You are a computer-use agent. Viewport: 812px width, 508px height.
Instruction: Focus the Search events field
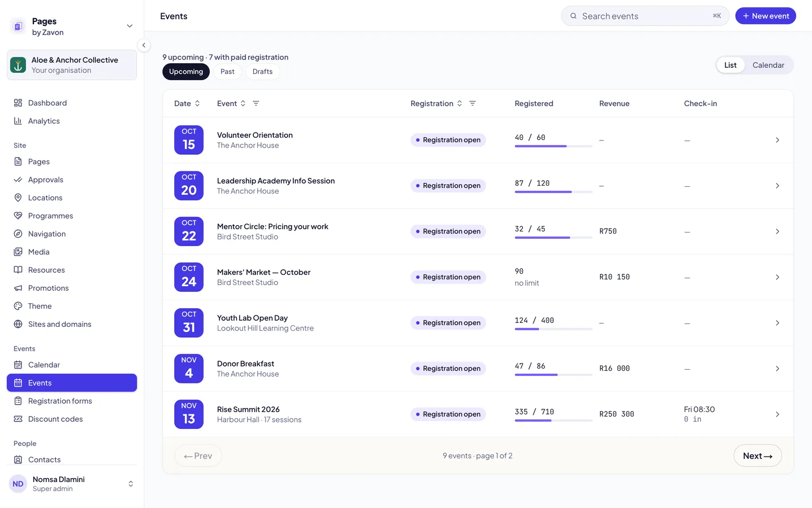[645, 16]
